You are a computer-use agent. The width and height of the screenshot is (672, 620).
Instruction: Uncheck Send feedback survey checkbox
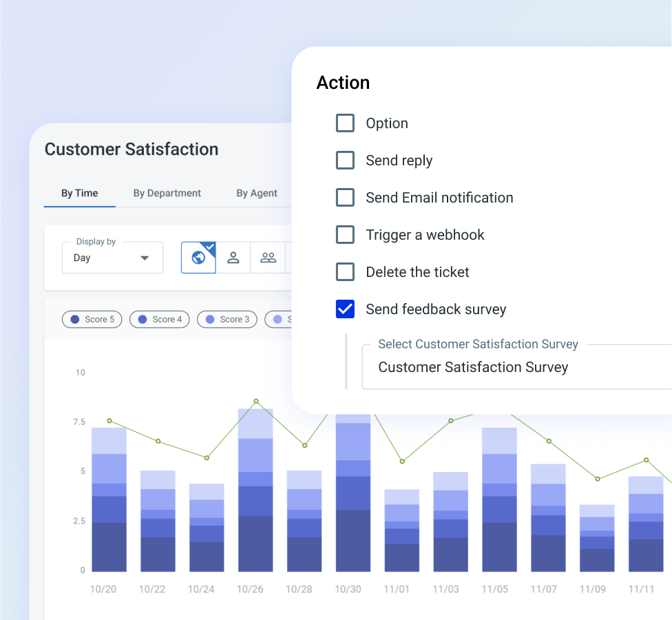coord(345,309)
